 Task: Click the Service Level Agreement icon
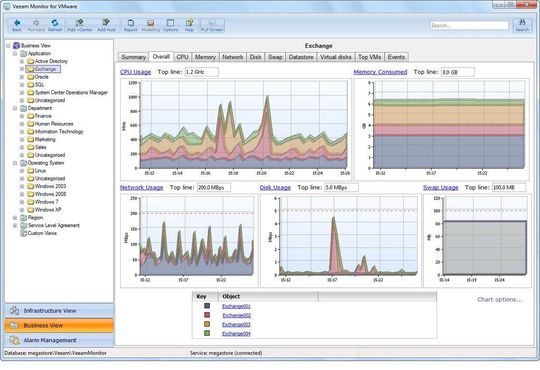[x=23, y=226]
